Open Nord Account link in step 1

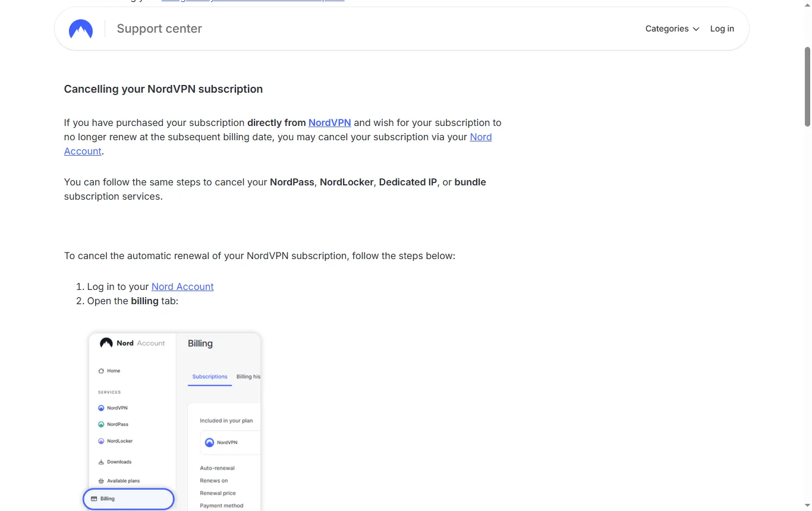[182, 286]
